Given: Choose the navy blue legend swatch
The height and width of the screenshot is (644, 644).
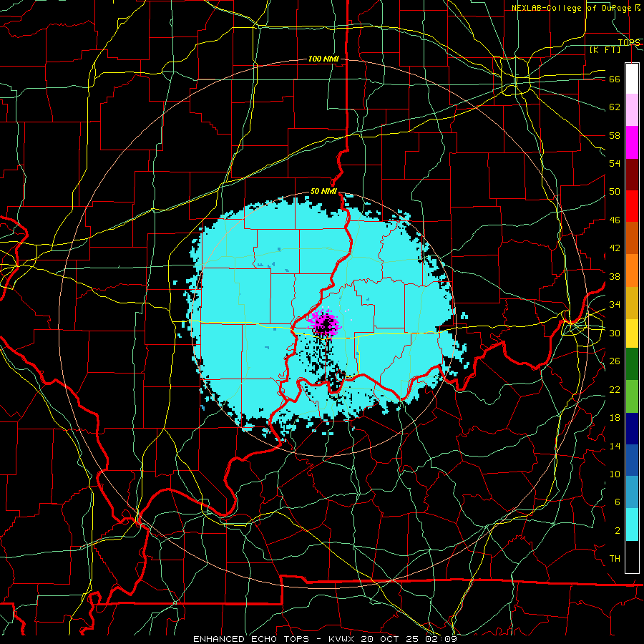Looking at the screenshot, I should click(632, 429).
